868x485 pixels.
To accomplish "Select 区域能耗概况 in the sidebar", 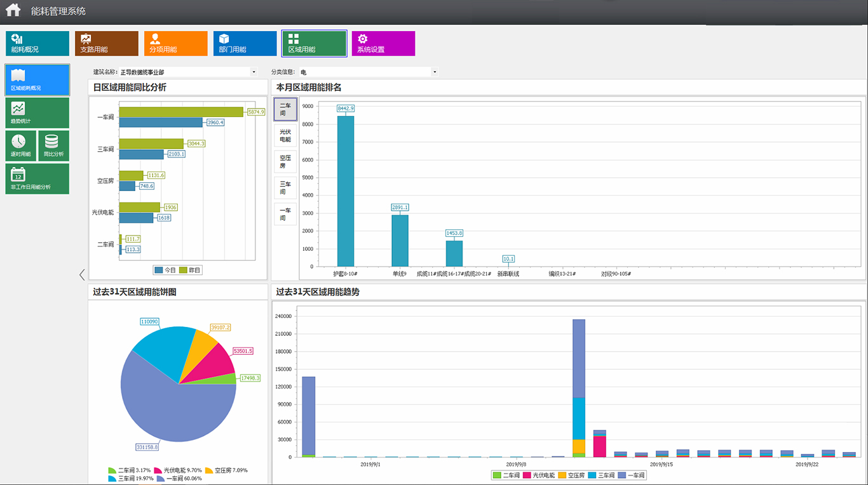I will click(x=37, y=80).
